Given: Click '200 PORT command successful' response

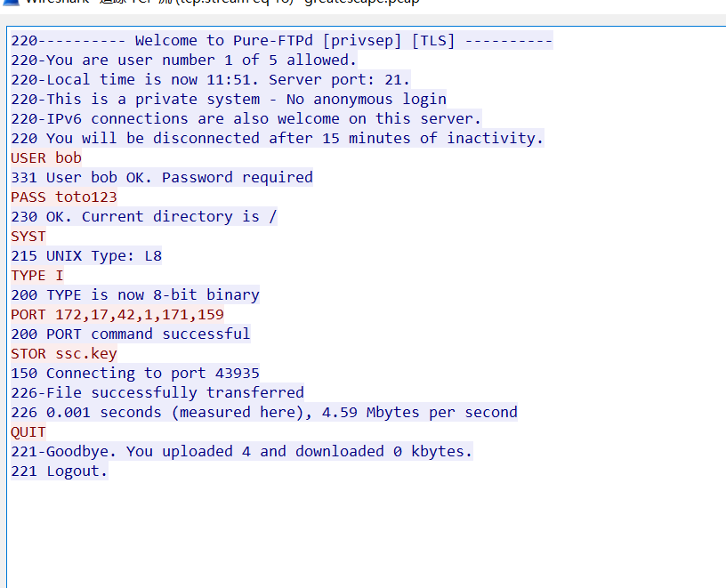Looking at the screenshot, I should (x=131, y=334).
